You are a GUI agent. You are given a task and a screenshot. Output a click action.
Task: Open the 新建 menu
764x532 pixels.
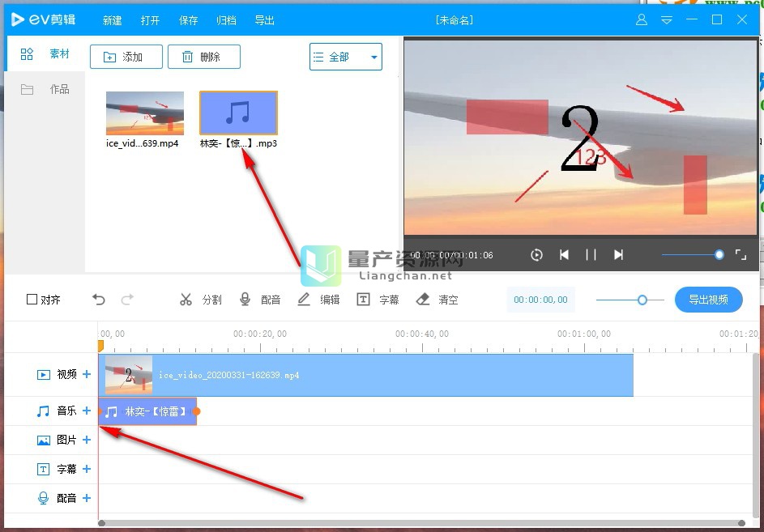pyautogui.click(x=112, y=20)
